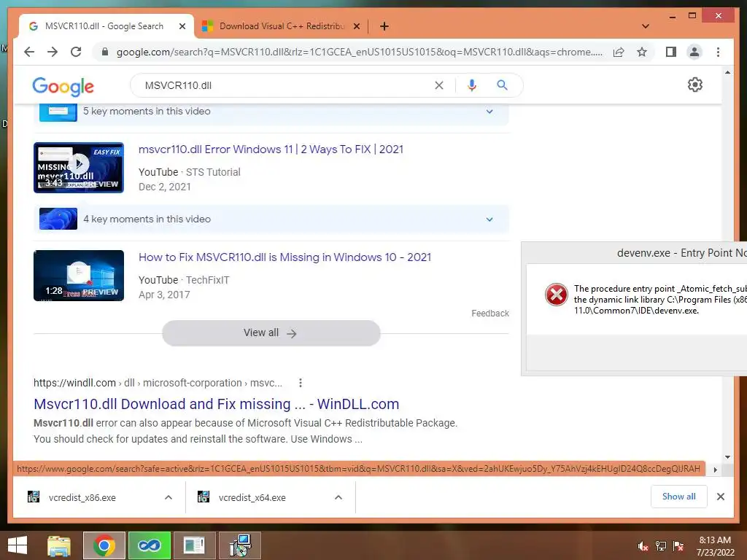Open a new browser tab

click(384, 26)
